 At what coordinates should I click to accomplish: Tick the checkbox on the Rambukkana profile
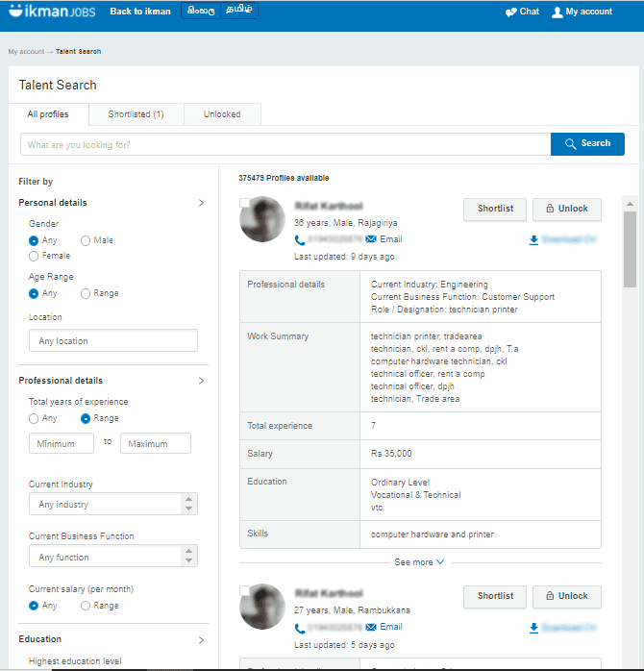click(x=244, y=590)
